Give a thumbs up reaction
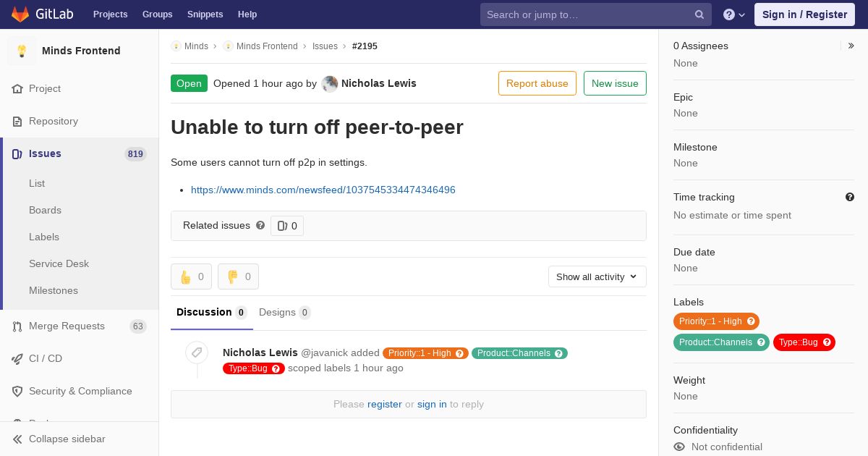This screenshot has width=868, height=456. [191, 276]
